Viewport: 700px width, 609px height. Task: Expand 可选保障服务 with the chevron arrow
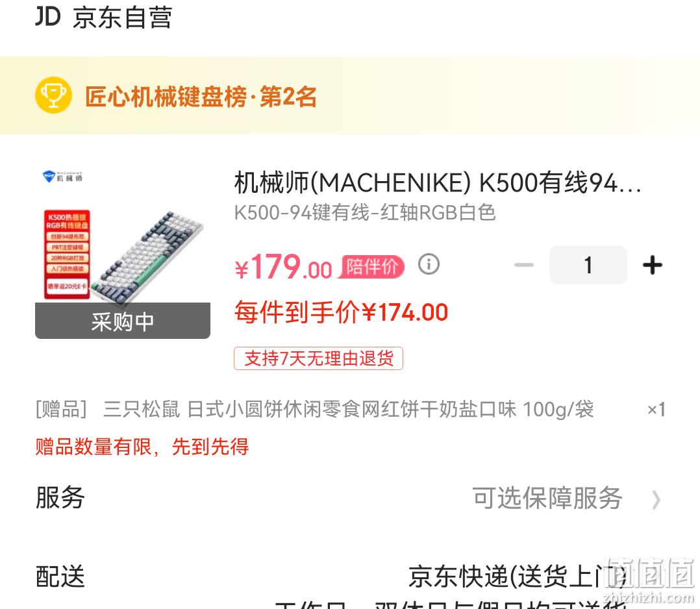click(656, 500)
